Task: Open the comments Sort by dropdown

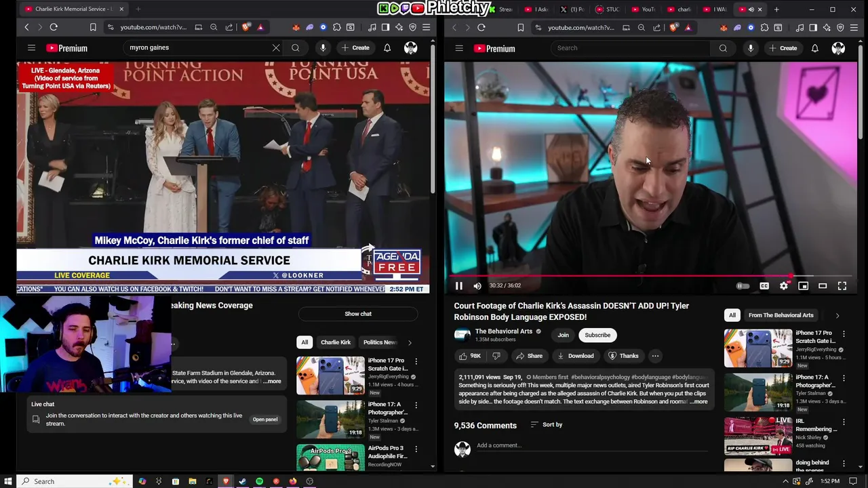Action: [x=547, y=425]
